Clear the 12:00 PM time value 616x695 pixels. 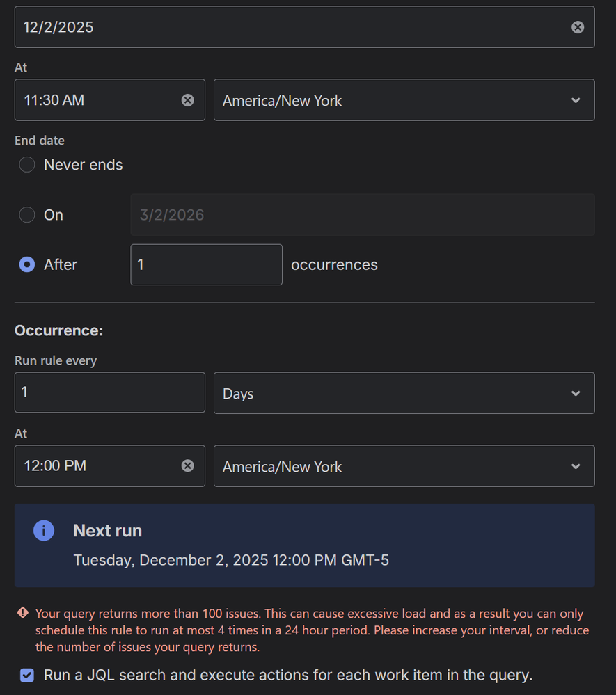(187, 465)
